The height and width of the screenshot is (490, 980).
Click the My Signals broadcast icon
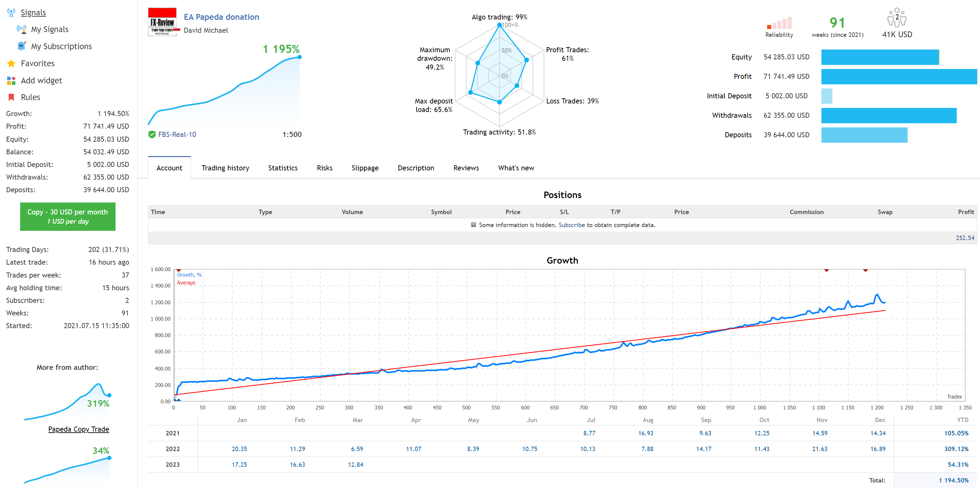point(22,29)
